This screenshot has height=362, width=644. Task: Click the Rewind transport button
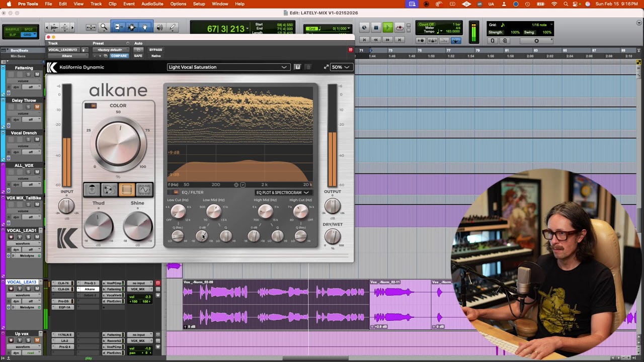pyautogui.click(x=376, y=40)
